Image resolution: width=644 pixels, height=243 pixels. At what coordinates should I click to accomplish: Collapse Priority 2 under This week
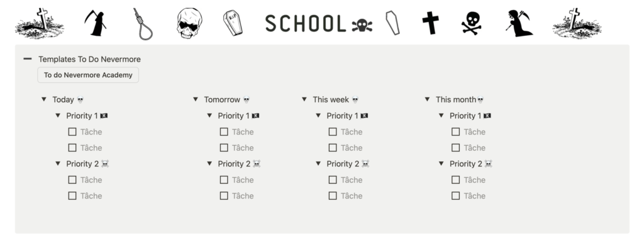click(318, 163)
